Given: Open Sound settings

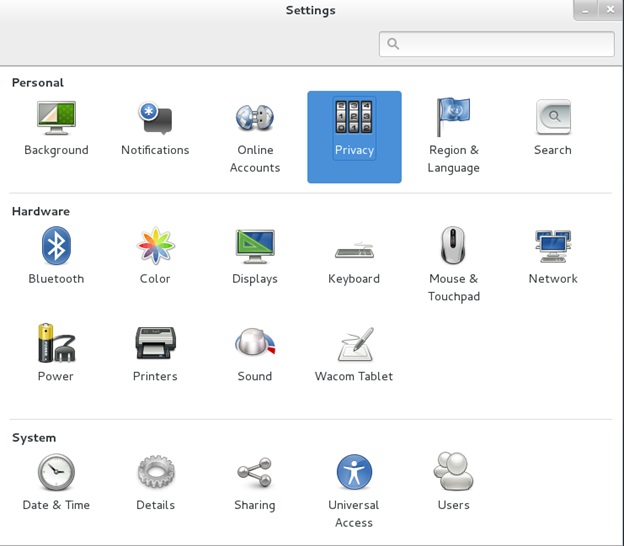Looking at the screenshot, I should coord(255,344).
